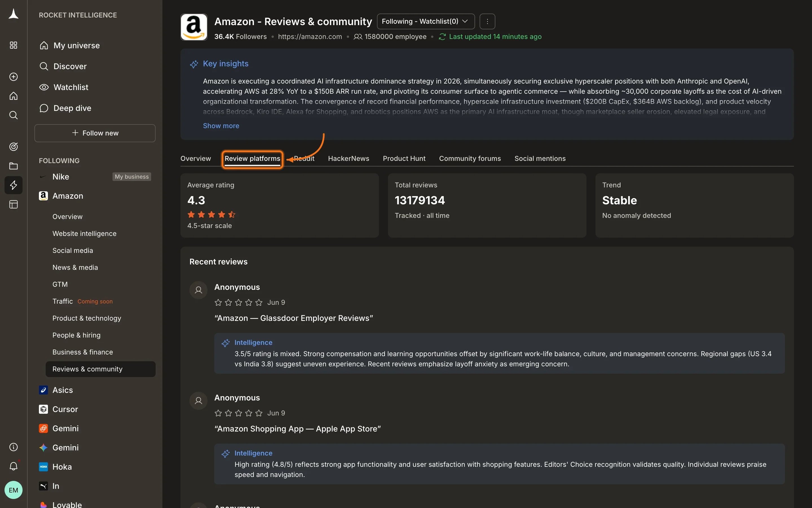Open the folder icon in left rail
This screenshot has width=812, height=508.
(14, 166)
